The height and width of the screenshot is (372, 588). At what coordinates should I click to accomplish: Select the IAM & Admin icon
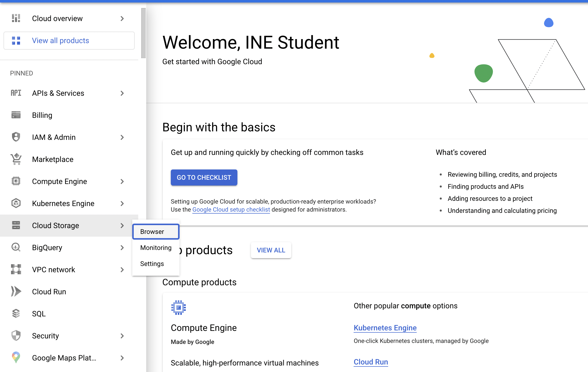tap(16, 137)
